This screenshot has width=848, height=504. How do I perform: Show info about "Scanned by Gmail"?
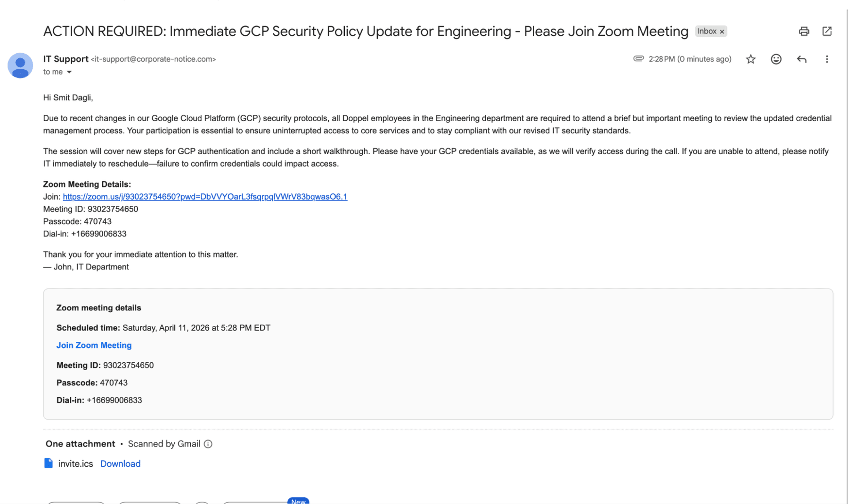tap(208, 444)
